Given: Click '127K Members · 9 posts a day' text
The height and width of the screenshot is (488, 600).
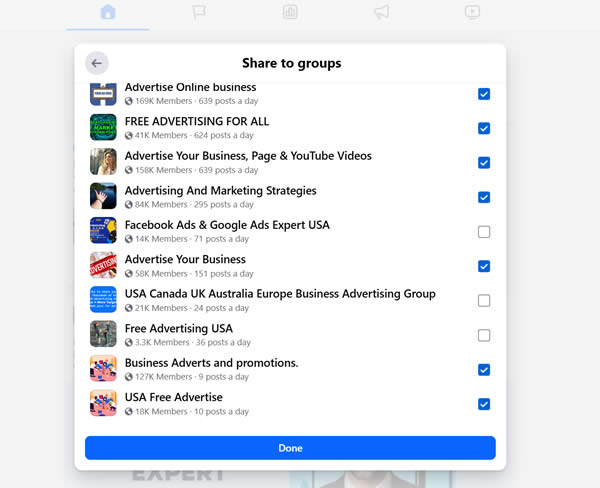Looking at the screenshot, I should [x=192, y=377].
